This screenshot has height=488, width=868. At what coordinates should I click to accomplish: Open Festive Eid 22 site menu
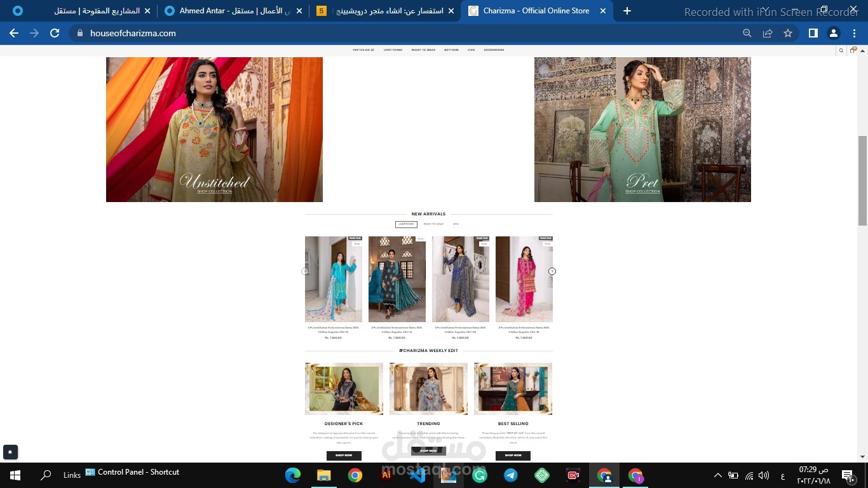(x=363, y=50)
